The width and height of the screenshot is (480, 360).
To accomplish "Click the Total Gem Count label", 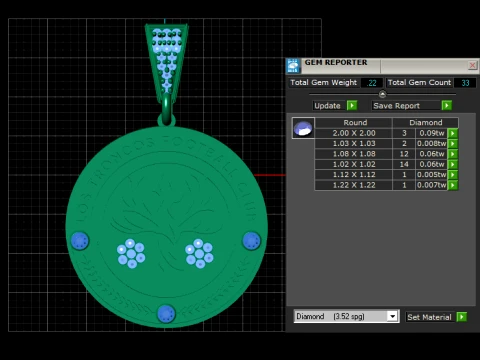I will [419, 83].
